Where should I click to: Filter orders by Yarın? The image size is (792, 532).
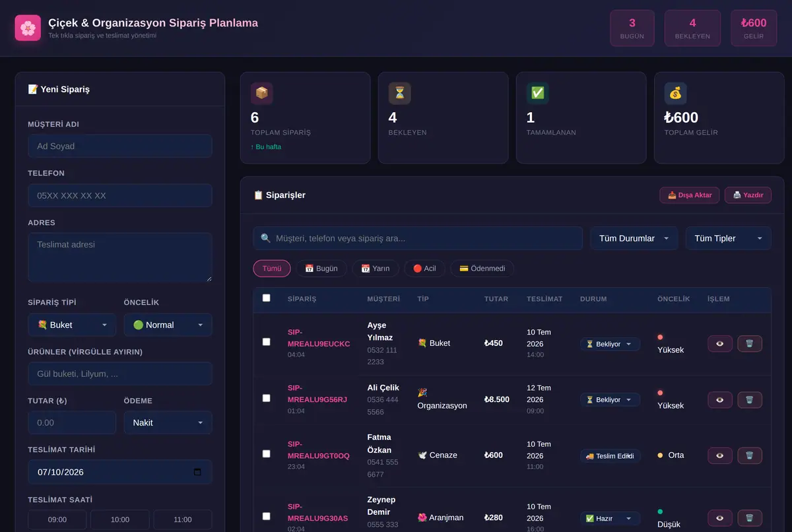(376, 269)
